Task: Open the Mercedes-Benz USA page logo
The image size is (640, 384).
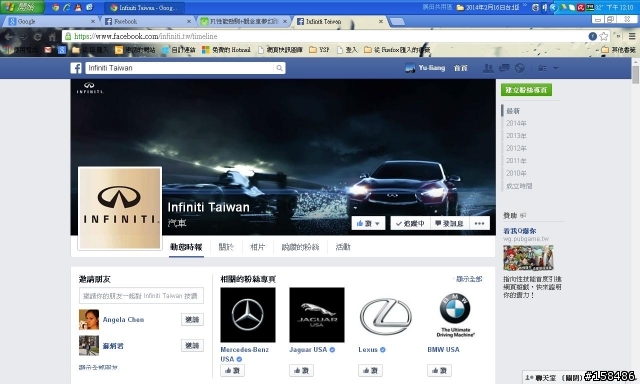Action: point(248,315)
